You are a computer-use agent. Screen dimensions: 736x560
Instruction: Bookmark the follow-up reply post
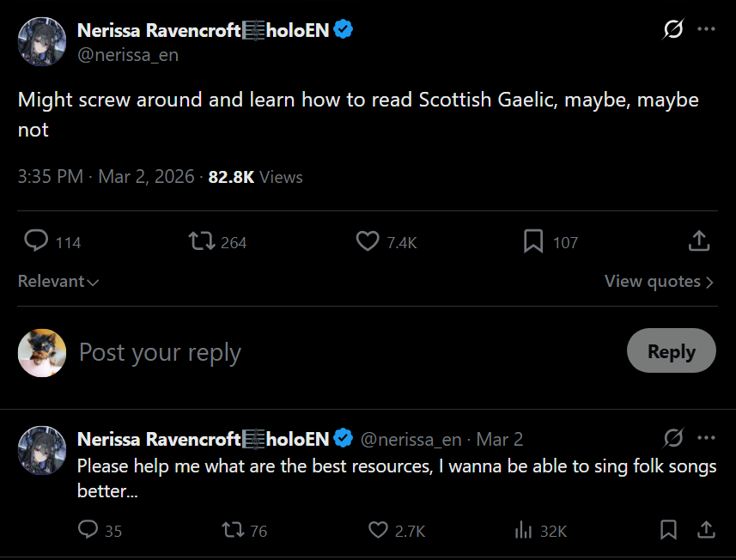click(668, 530)
